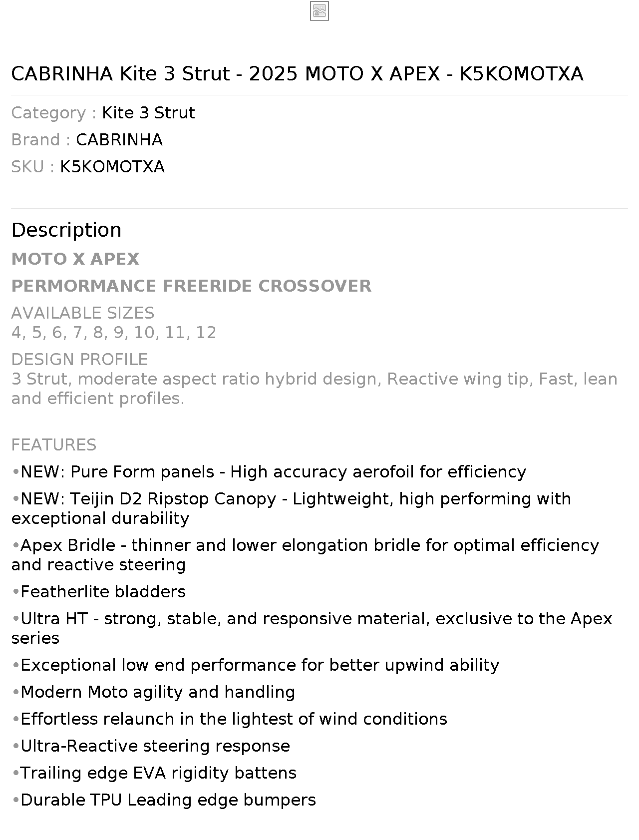
Task: Click the broken image placeholder icon
Action: pos(319,11)
